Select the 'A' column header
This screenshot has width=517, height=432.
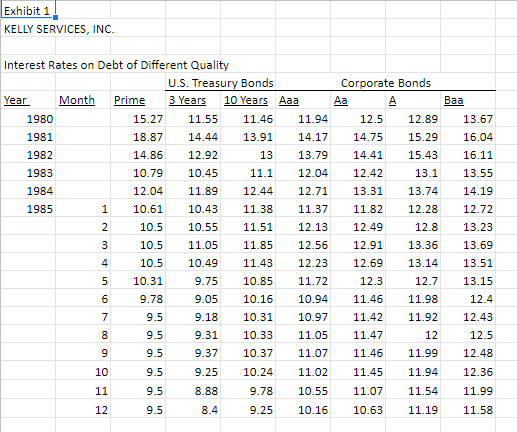(413, 100)
